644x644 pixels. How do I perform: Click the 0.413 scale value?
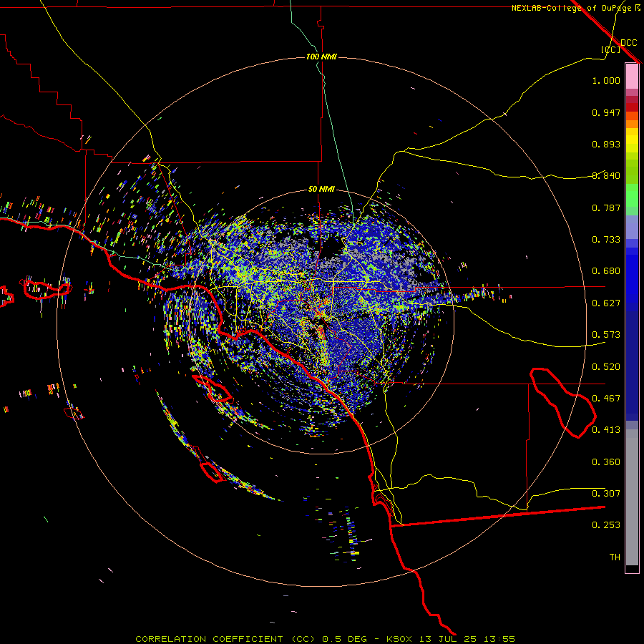[x=606, y=430]
